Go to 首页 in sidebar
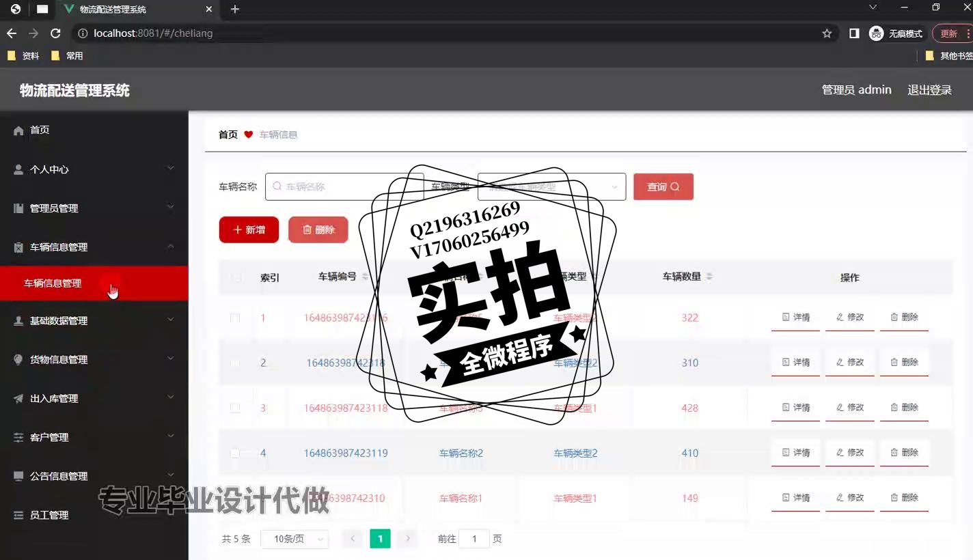The height and width of the screenshot is (560, 973). coord(94,130)
